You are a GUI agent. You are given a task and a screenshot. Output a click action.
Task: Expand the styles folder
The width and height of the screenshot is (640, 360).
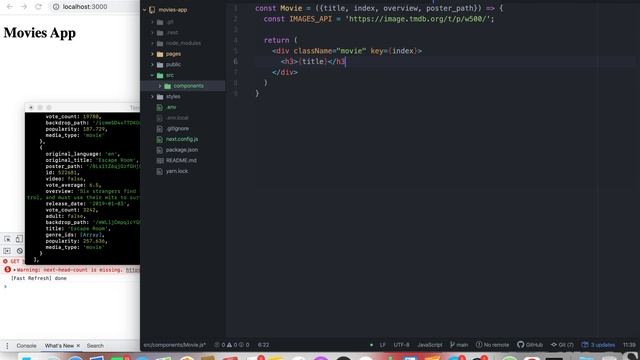coord(152,97)
